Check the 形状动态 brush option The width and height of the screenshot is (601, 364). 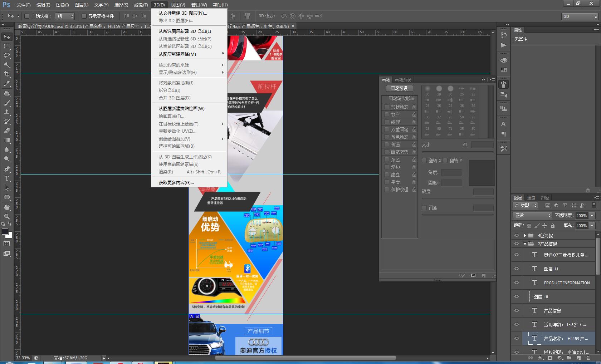tap(386, 107)
